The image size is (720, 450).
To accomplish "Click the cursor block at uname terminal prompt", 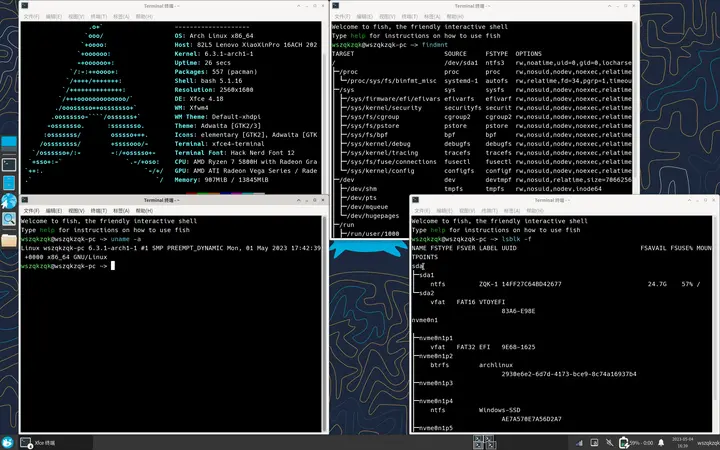I will [113, 266].
